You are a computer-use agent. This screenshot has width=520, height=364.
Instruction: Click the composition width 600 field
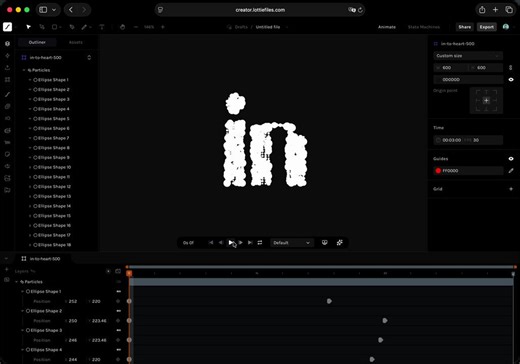[450, 68]
